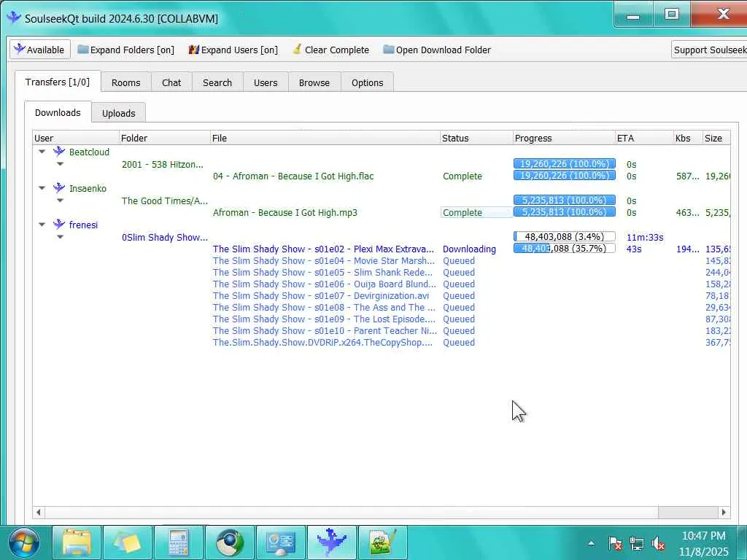This screenshot has height=560, width=747.
Task: Sort by the Kbs column header
Action: (x=688, y=138)
